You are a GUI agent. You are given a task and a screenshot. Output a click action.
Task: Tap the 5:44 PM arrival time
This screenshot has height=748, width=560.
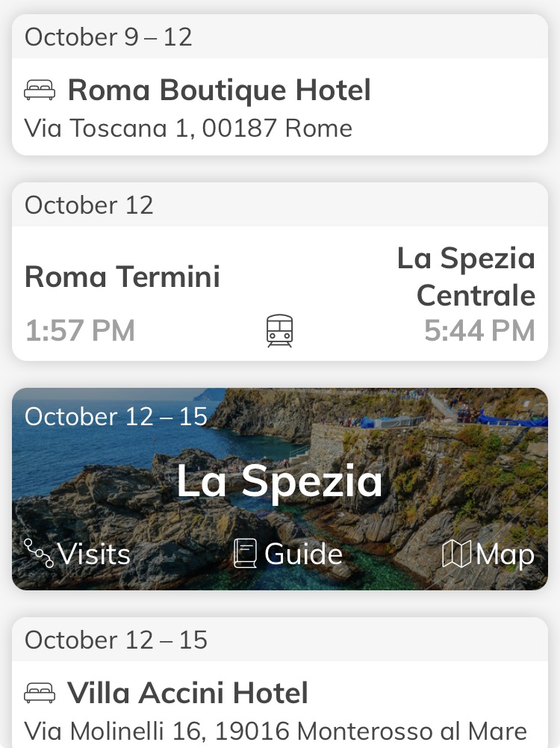tap(479, 330)
